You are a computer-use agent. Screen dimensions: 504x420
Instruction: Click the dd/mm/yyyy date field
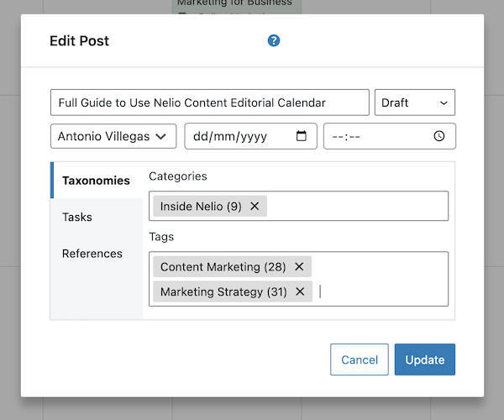coord(250,136)
